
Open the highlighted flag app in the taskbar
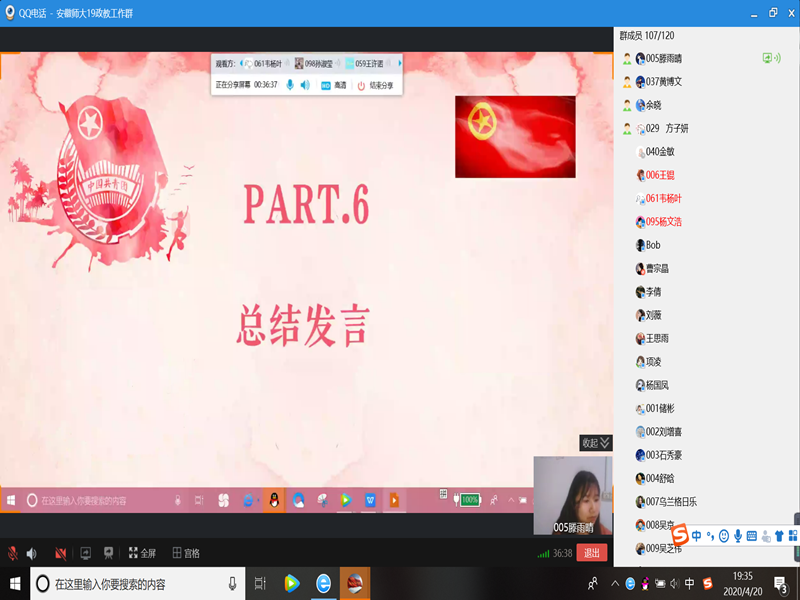[355, 583]
